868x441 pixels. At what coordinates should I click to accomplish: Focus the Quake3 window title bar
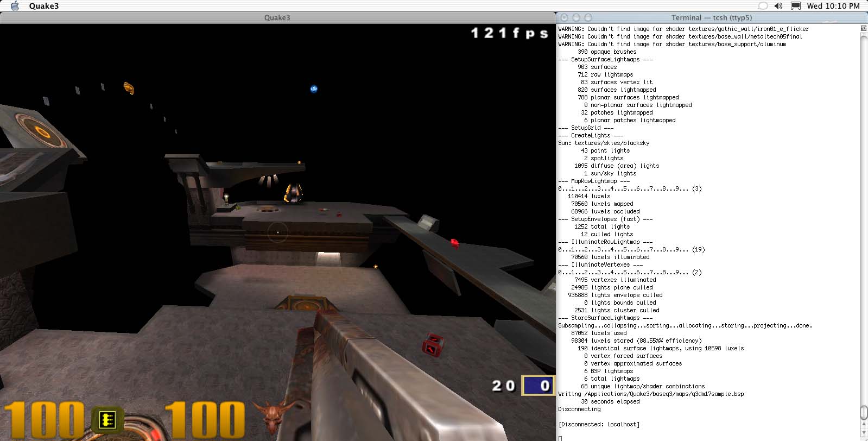coord(277,17)
